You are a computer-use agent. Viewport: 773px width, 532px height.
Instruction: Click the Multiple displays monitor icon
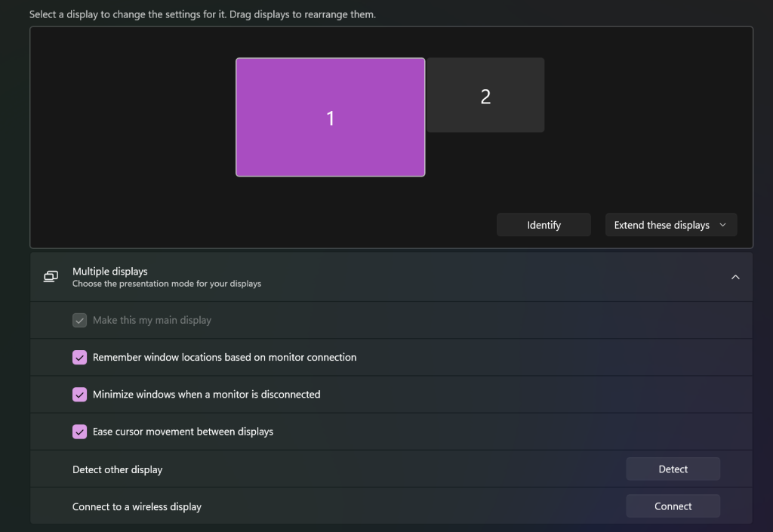51,277
